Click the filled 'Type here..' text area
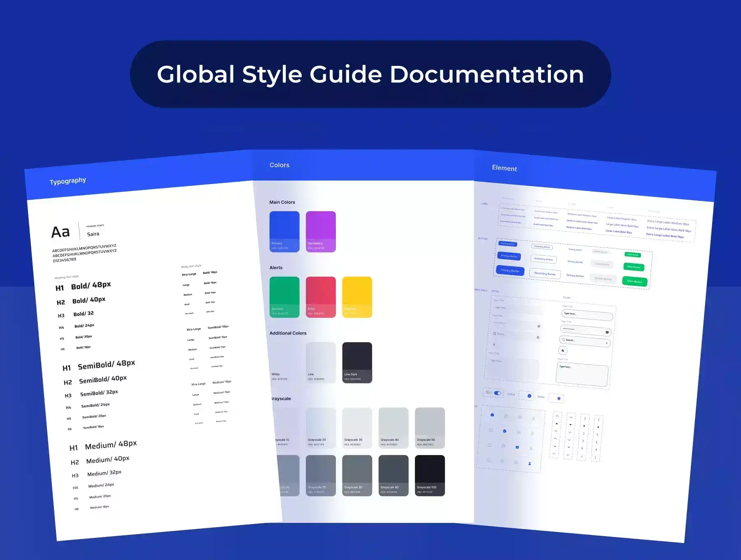The height and width of the screenshot is (560, 741). coord(582,374)
